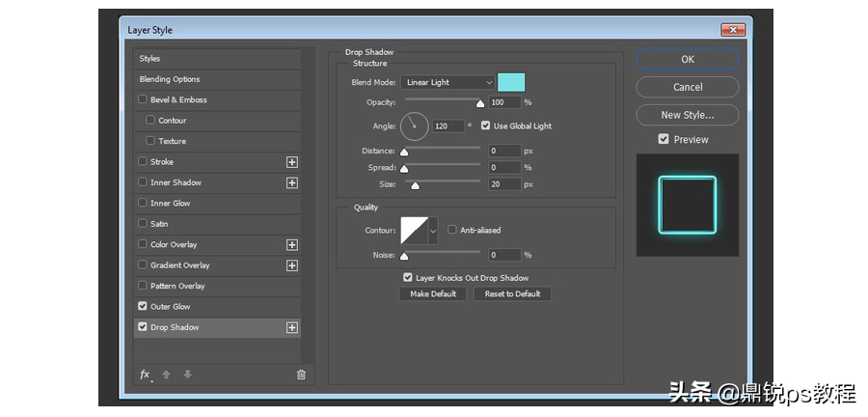Enable the Pattern Overlay checkbox
The width and height of the screenshot is (868, 417).
click(143, 286)
